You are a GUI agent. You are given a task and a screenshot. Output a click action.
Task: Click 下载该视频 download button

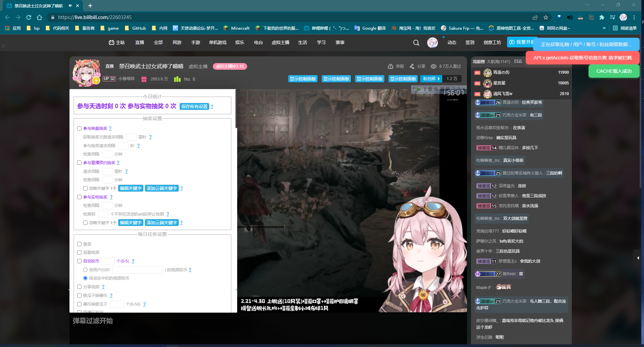pos(433,89)
